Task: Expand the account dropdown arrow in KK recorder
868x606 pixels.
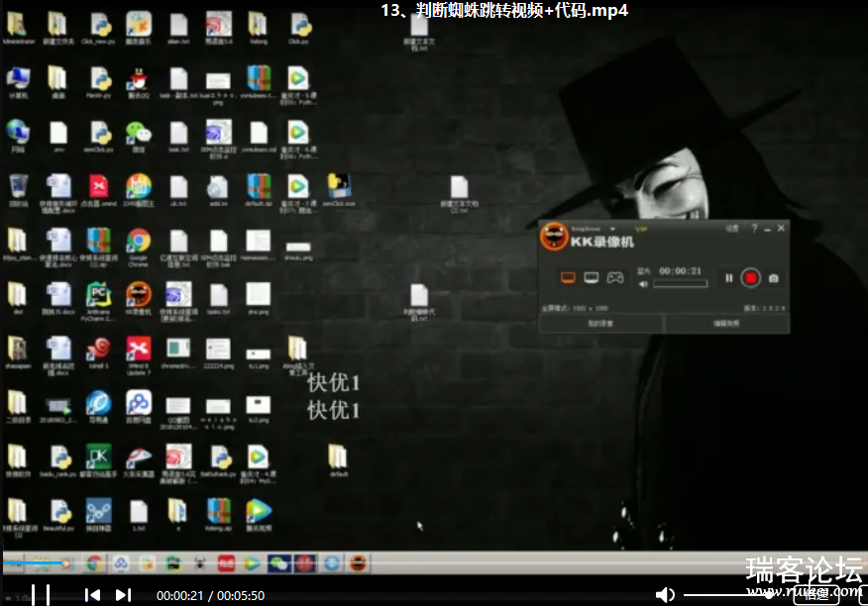Action: coord(612,229)
